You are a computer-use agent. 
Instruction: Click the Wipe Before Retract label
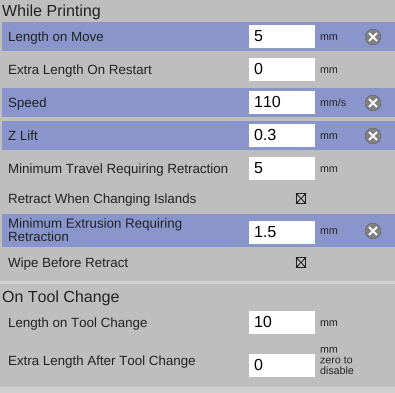pos(68,263)
